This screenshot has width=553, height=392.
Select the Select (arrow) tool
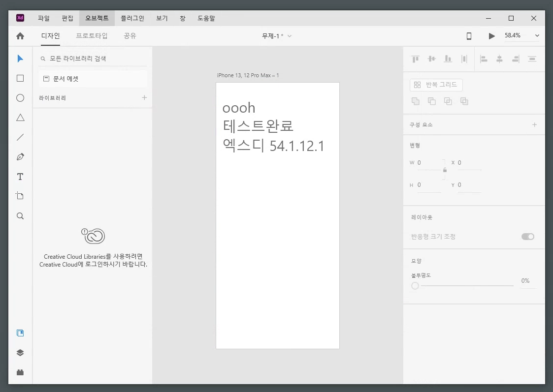[20, 59]
